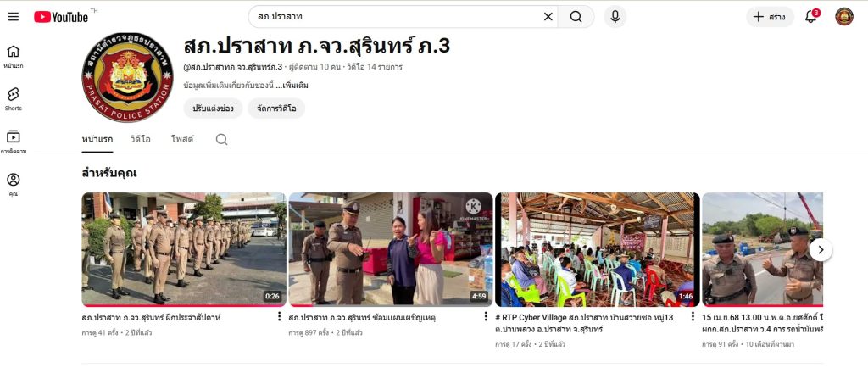Open the notifications bell
The width and height of the screenshot is (868, 373).
click(811, 17)
